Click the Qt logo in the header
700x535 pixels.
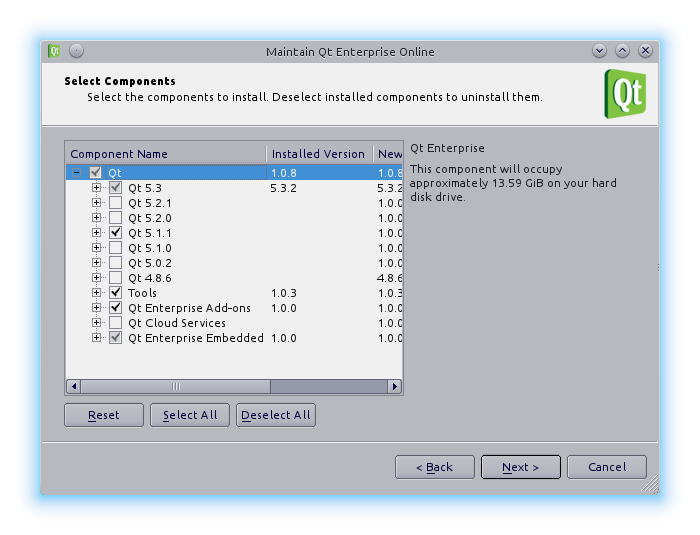[x=625, y=94]
